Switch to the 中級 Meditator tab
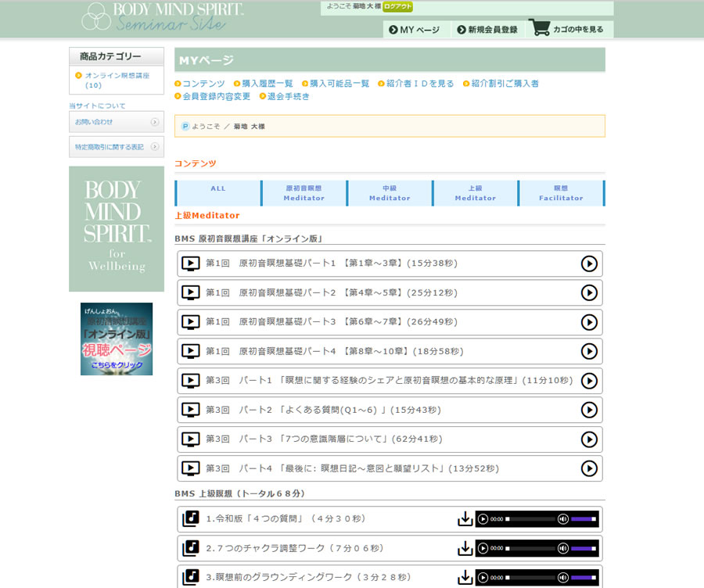704x588 pixels. point(390,193)
